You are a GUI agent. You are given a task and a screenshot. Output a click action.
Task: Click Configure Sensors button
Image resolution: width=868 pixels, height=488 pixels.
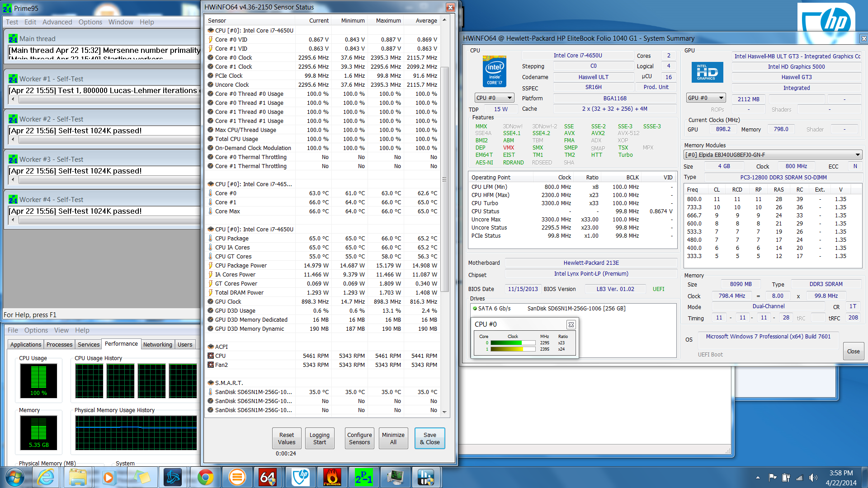coord(359,438)
